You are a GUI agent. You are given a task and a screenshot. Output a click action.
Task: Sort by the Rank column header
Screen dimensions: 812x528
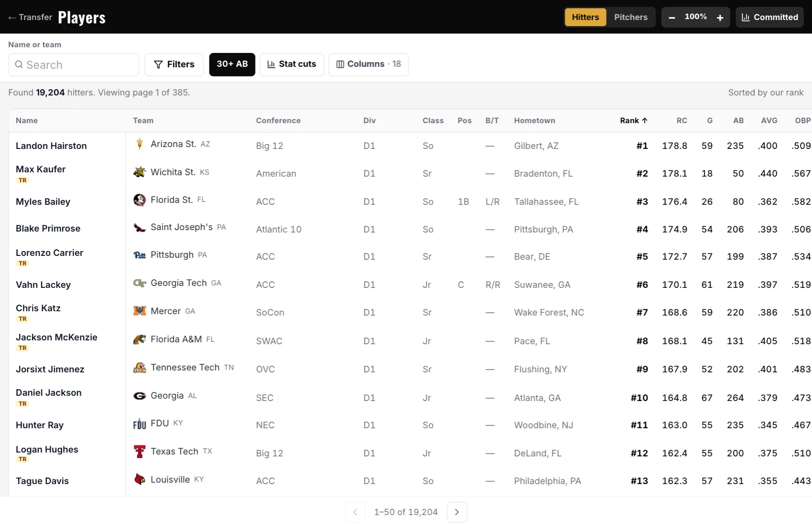(633, 121)
